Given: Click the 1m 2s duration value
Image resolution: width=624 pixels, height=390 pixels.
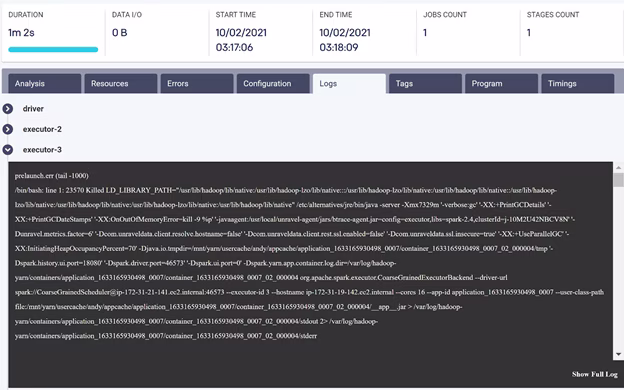Looking at the screenshot, I should [x=21, y=33].
